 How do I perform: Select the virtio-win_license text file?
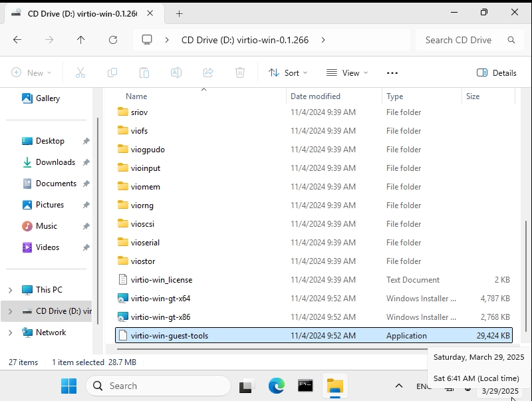pyautogui.click(x=314, y=280)
